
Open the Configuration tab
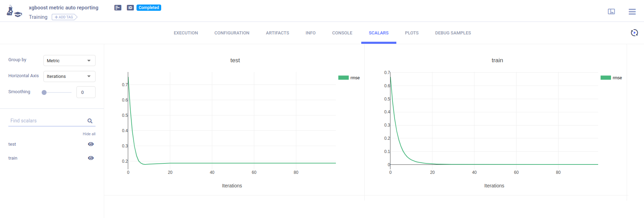[232, 33]
